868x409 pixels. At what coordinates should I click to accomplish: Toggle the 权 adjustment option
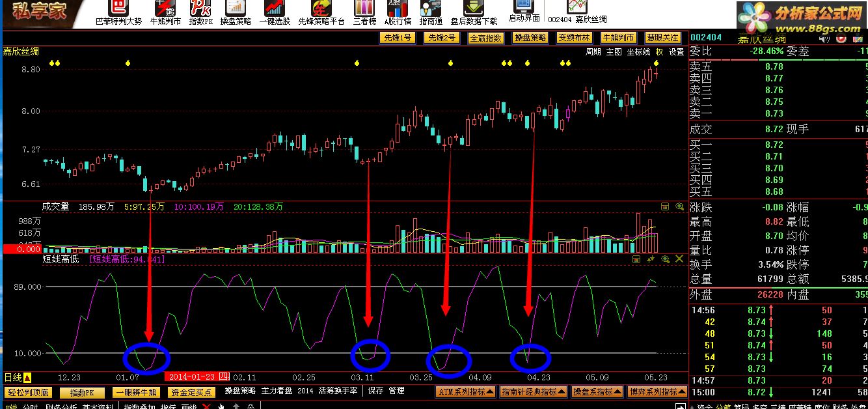(659, 52)
